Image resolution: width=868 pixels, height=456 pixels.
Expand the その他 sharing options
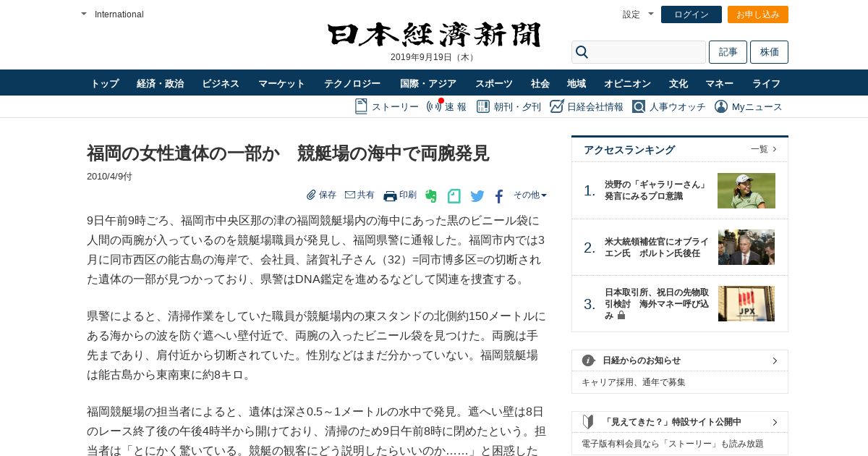[530, 195]
